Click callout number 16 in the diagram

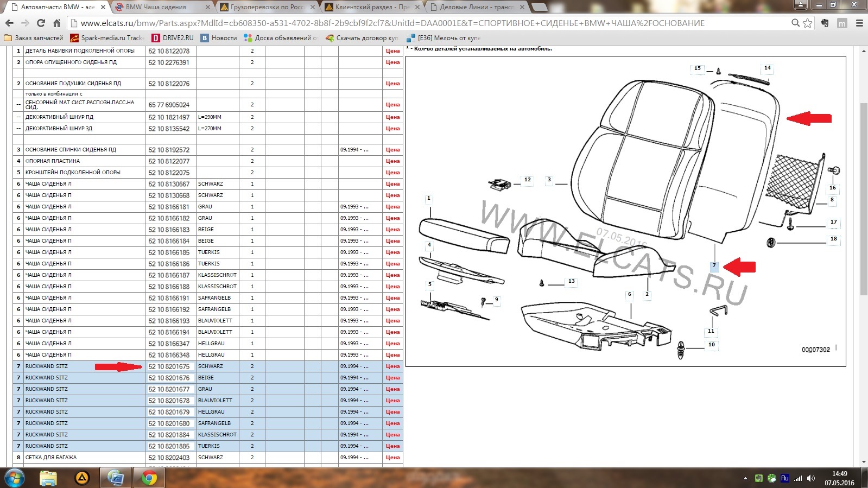[833, 188]
